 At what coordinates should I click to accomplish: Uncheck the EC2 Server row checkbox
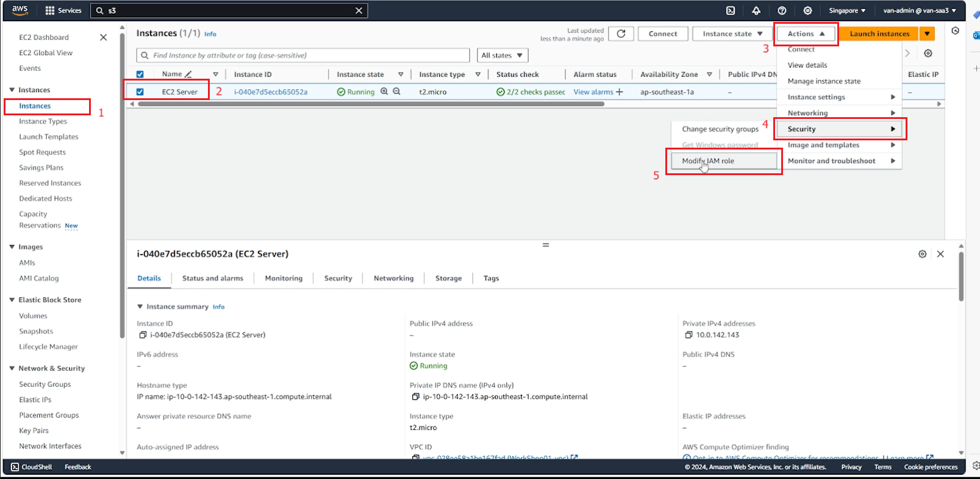pyautogui.click(x=140, y=92)
